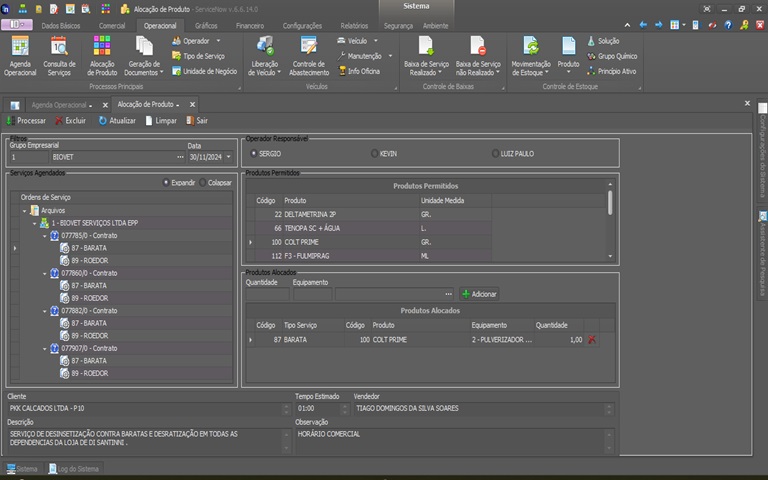Click the Quantidade input field
This screenshot has width=768, height=480.
pyautogui.click(x=267, y=294)
